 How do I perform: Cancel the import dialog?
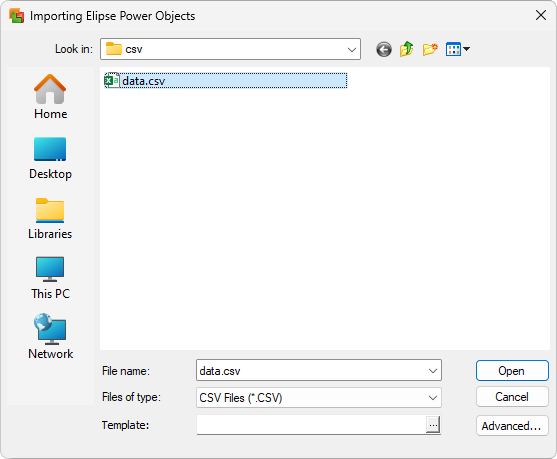click(512, 397)
